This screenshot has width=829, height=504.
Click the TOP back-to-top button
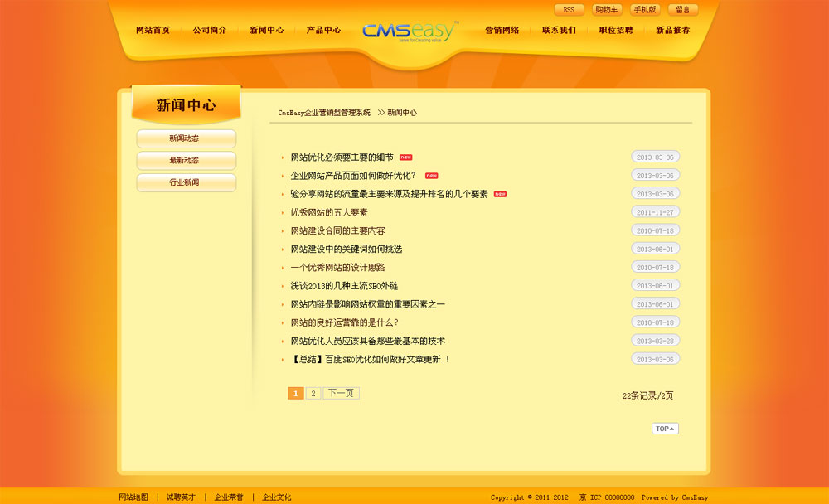coord(665,429)
